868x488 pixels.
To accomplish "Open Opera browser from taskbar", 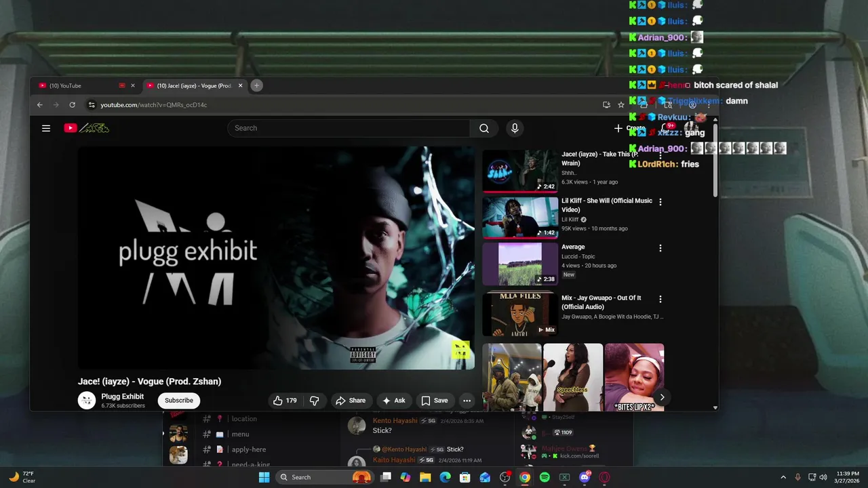I will tap(604, 477).
